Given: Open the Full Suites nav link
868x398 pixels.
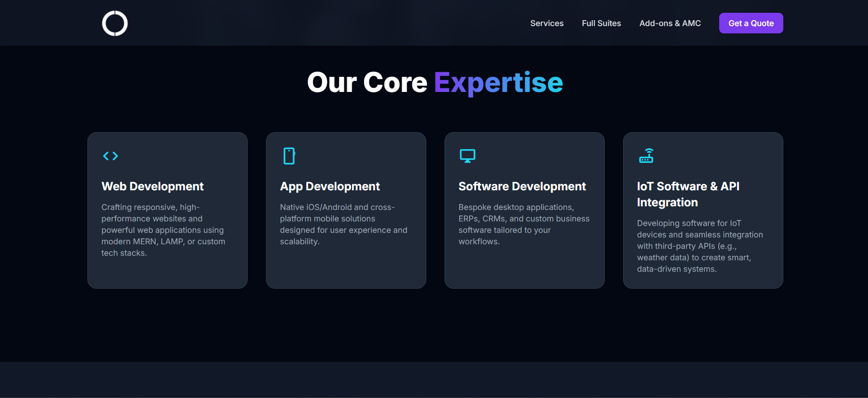Looking at the screenshot, I should point(601,23).
